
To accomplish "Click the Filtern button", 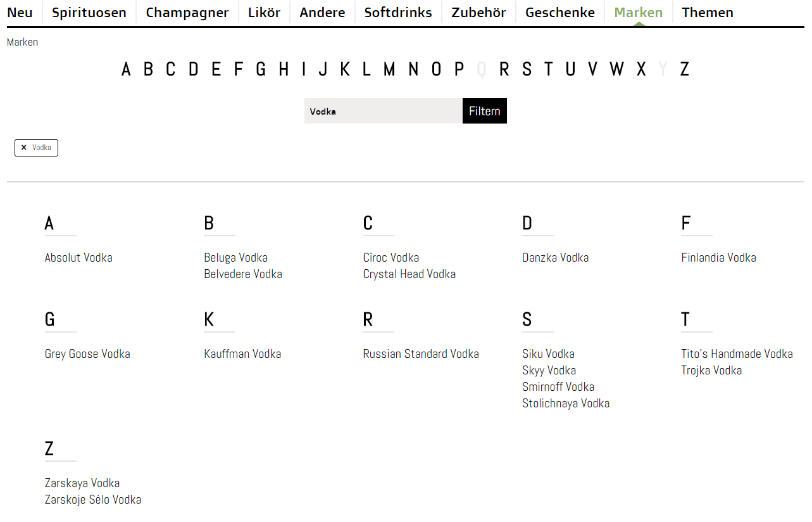I will [485, 111].
